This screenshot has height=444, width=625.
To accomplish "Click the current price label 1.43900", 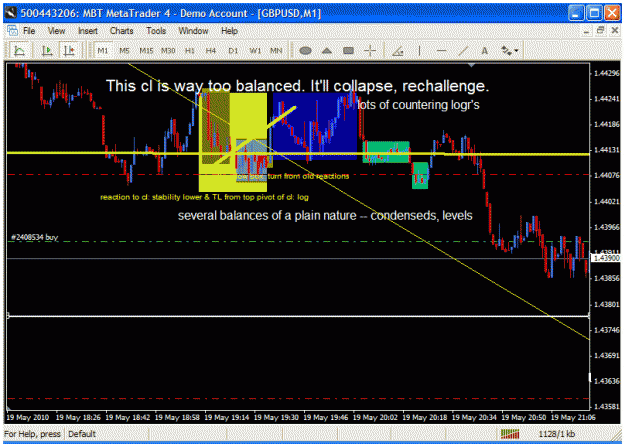I will (x=607, y=258).
